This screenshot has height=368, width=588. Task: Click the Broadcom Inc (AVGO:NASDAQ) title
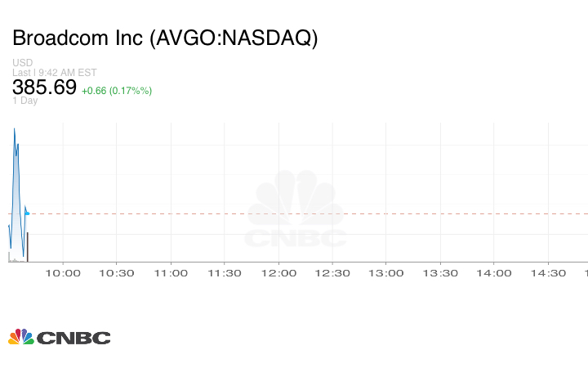164,38
